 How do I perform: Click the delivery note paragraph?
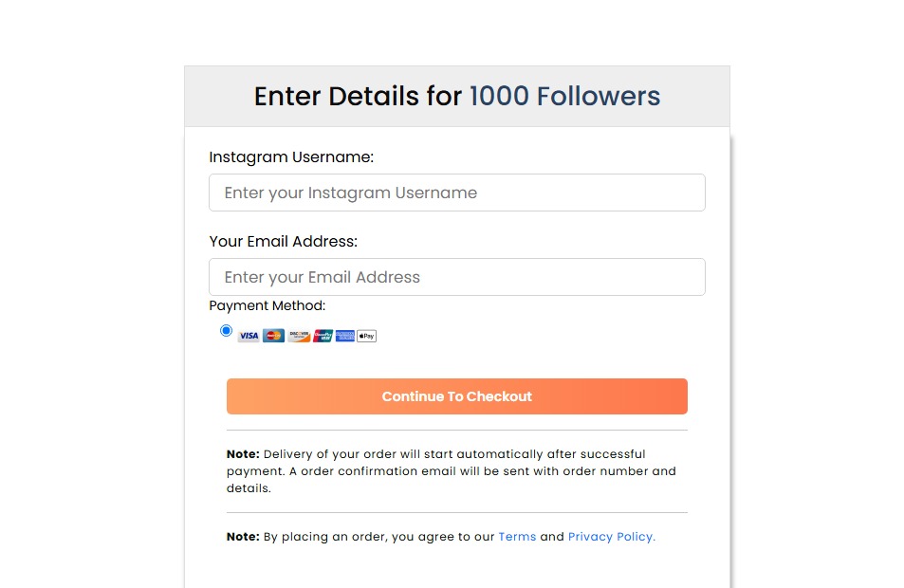click(451, 471)
